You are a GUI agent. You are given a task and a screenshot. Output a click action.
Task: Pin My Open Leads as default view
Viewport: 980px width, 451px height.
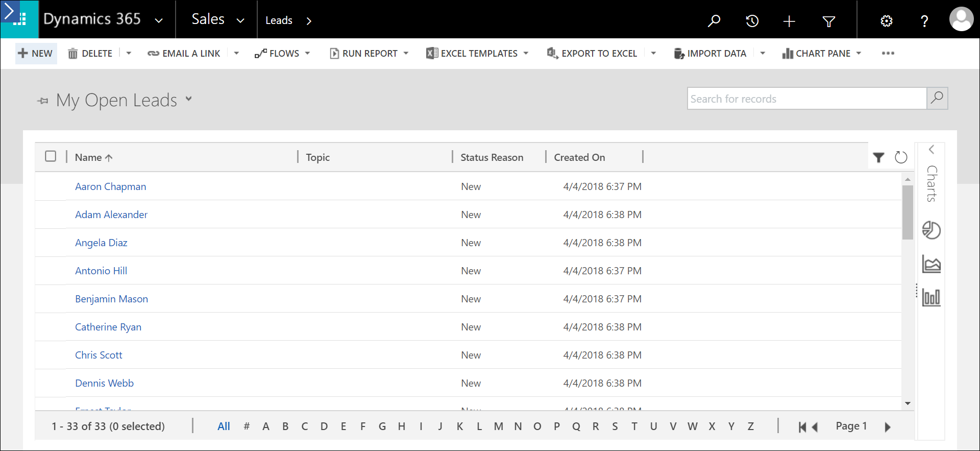coord(43,101)
